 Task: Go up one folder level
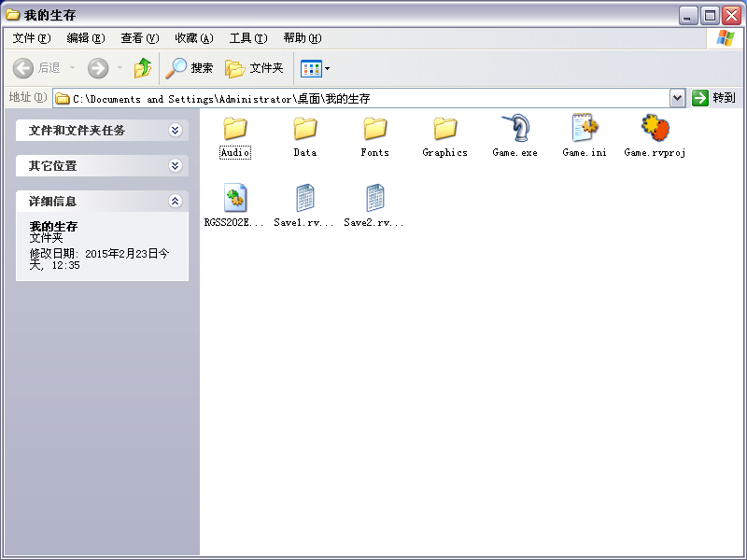(x=143, y=68)
